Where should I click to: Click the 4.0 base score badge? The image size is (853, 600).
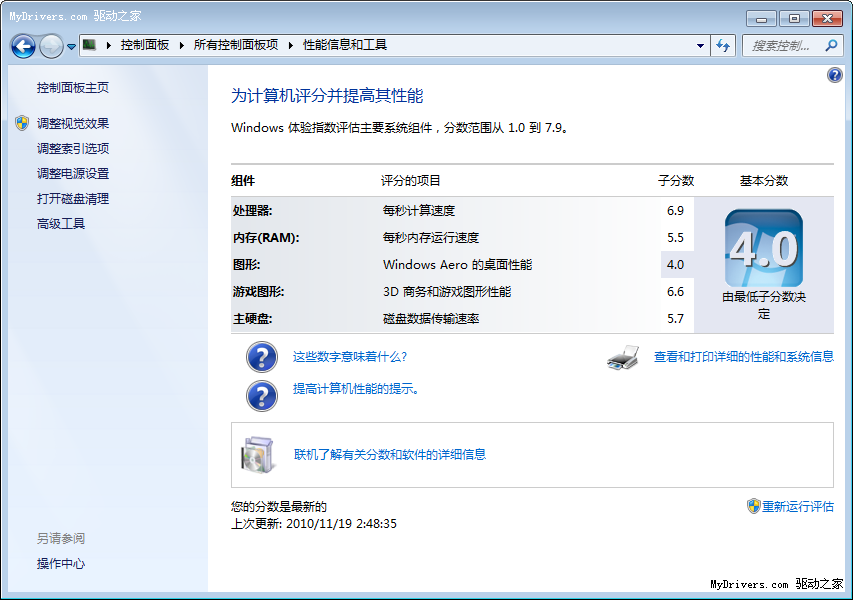point(763,248)
